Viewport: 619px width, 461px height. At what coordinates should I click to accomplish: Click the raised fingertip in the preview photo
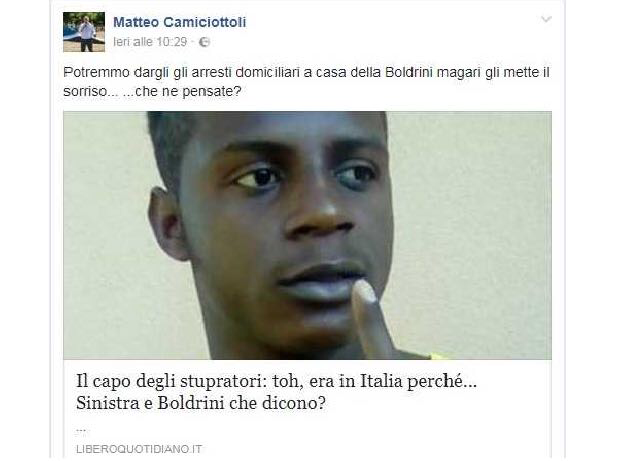[364, 291]
